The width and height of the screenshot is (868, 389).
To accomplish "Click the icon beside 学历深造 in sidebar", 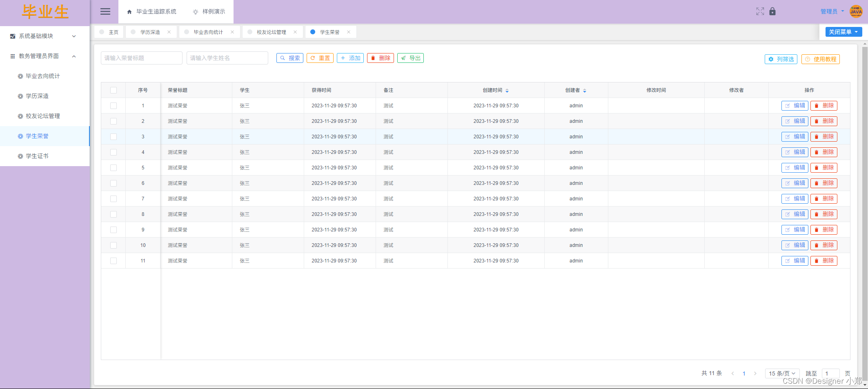I will coord(20,96).
